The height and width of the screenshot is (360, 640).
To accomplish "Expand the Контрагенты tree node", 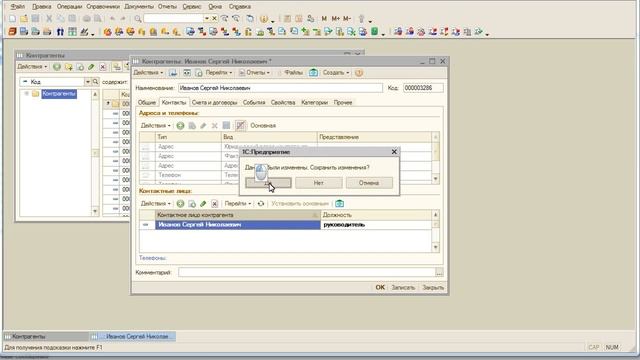I will 27,94.
